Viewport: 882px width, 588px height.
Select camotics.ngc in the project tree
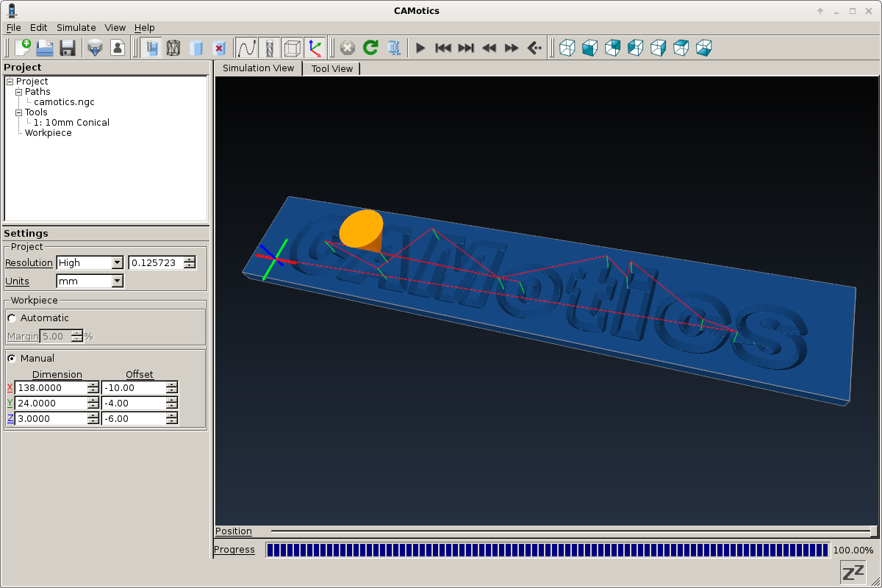[64, 102]
